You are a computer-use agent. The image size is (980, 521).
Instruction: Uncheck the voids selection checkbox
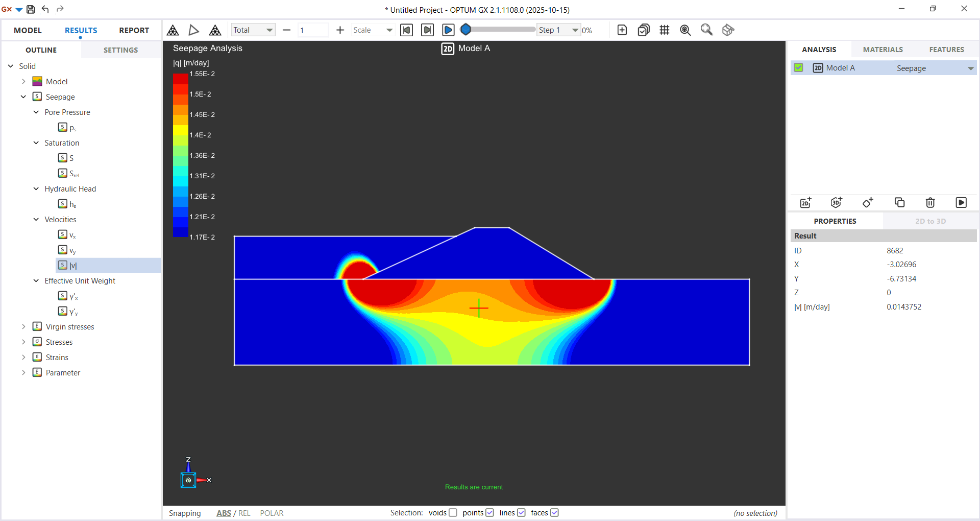pos(453,512)
